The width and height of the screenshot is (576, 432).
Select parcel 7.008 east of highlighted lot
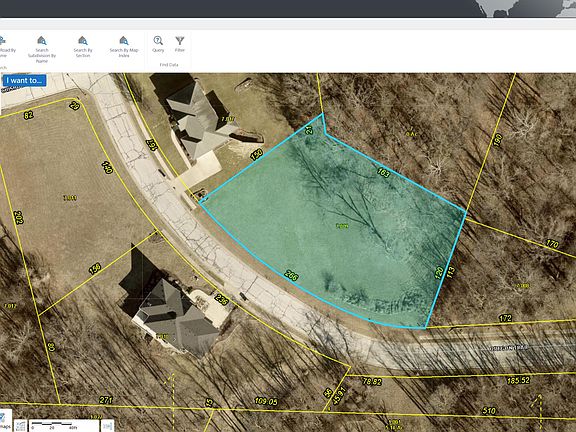tap(523, 285)
